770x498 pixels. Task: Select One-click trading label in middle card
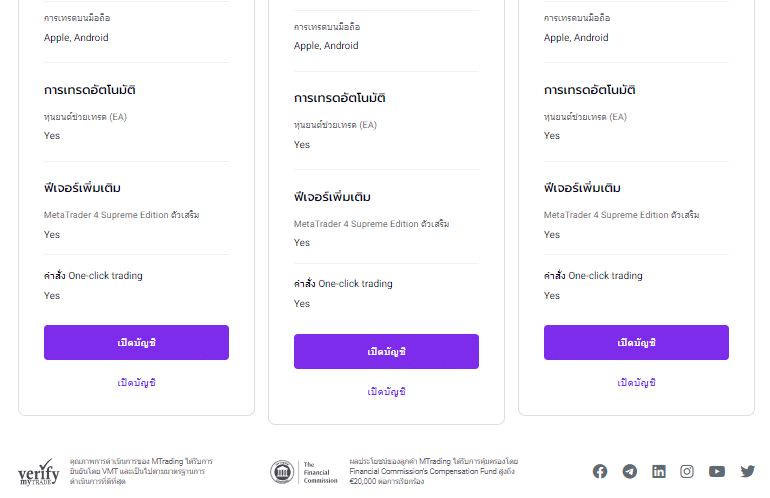343,283
